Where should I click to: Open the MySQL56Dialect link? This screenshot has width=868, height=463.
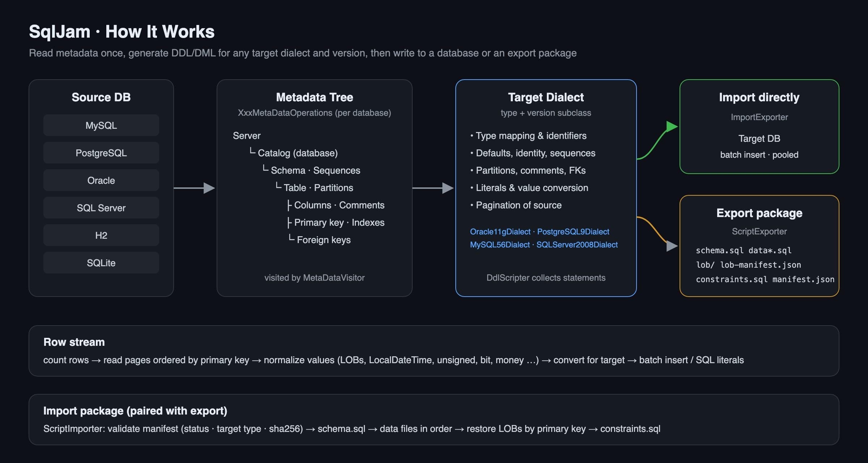pyautogui.click(x=500, y=245)
